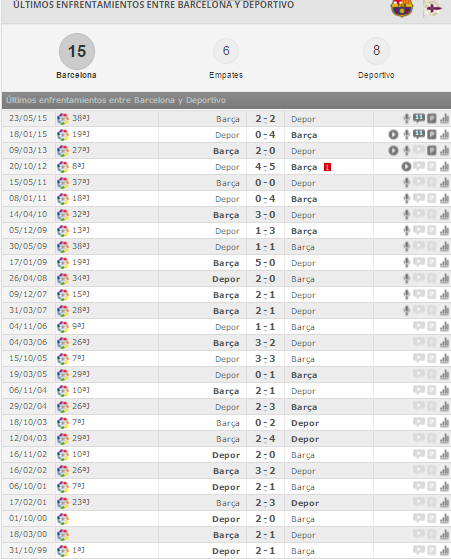
Task: Click the FC Barcelona crest icon
Action: [x=402, y=8]
